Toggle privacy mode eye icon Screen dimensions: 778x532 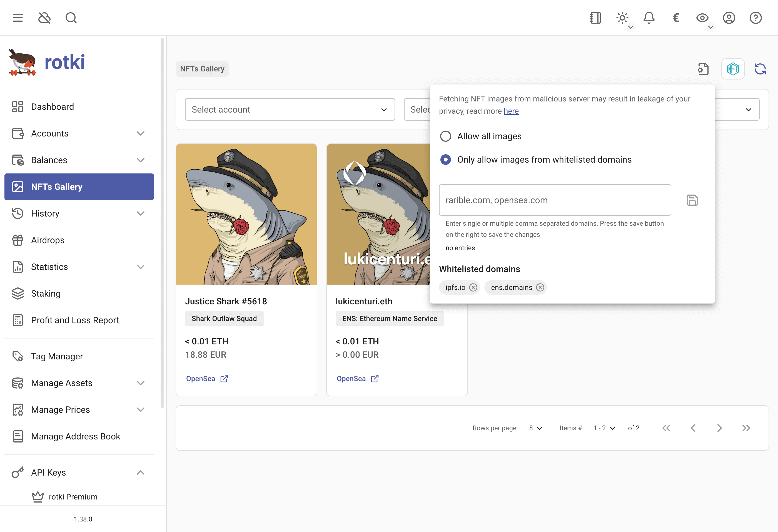pyautogui.click(x=702, y=18)
